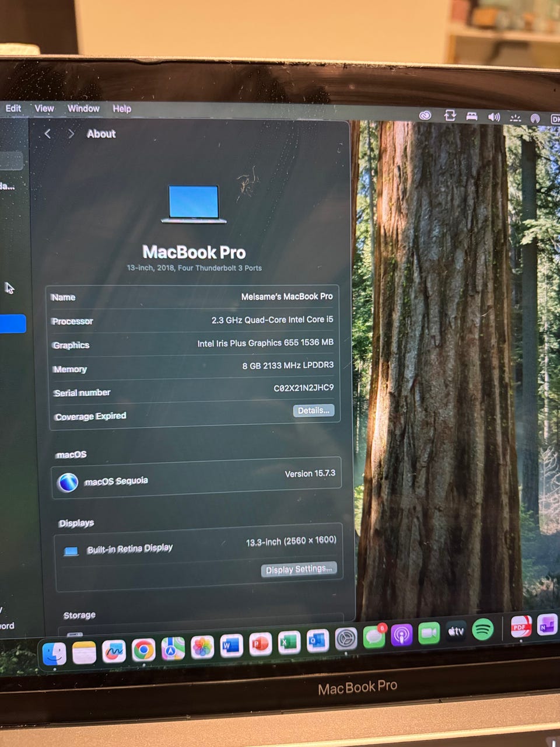Open Maps from the Dock
560x747 pixels.
(x=173, y=648)
